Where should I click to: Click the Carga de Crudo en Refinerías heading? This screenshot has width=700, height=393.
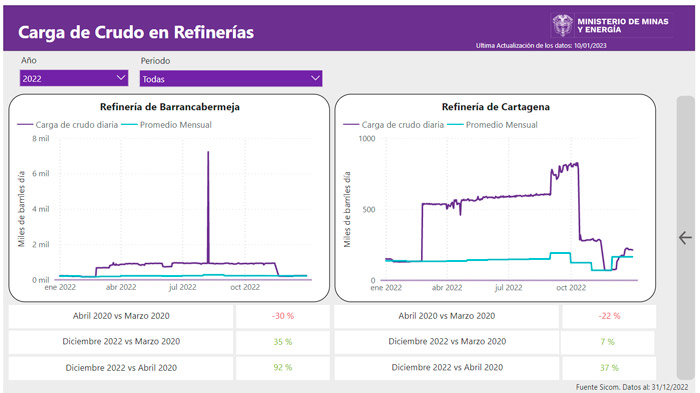136,32
